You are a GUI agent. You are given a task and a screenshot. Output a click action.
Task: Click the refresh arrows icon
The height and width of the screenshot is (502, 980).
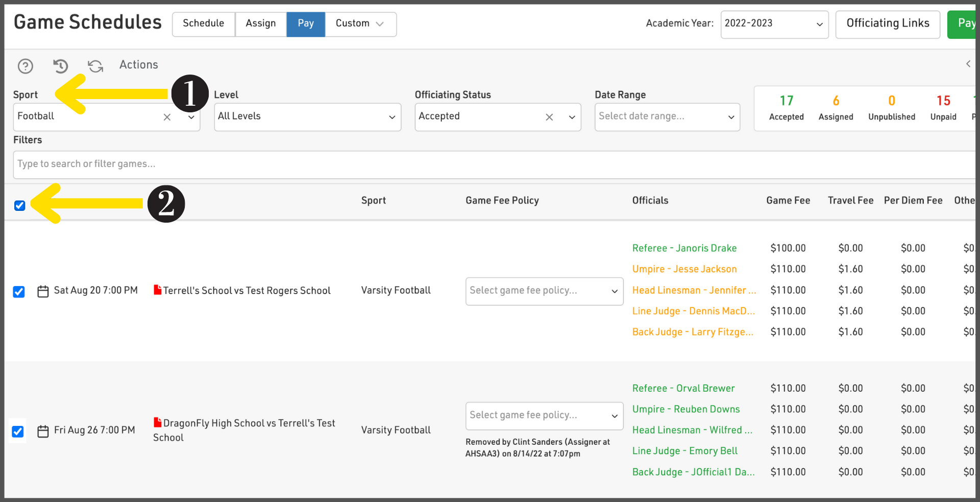pyautogui.click(x=95, y=66)
